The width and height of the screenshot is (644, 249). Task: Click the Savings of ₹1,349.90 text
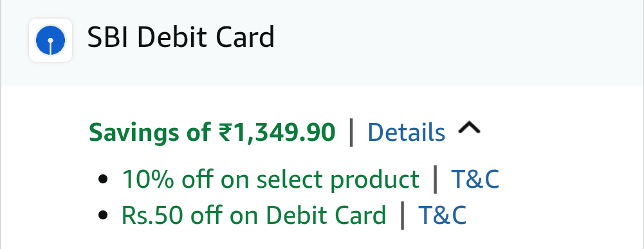click(212, 133)
